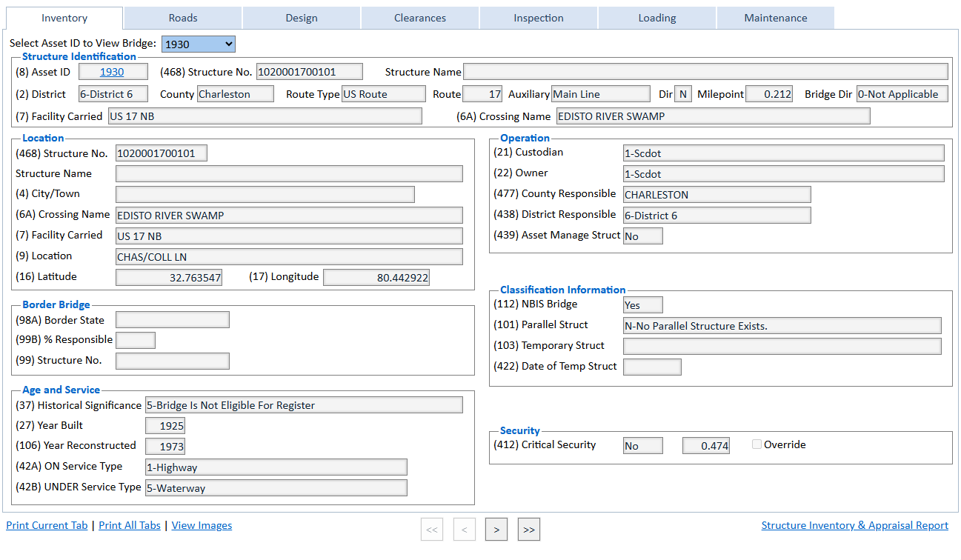Click the Custodian field
This screenshot has width=961, height=560.
(x=784, y=153)
